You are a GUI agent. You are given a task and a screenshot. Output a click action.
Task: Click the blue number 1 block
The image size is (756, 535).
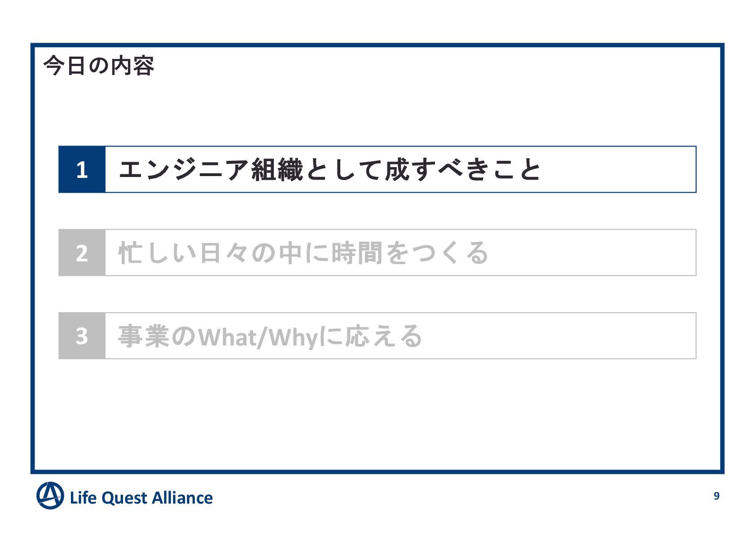(82, 169)
